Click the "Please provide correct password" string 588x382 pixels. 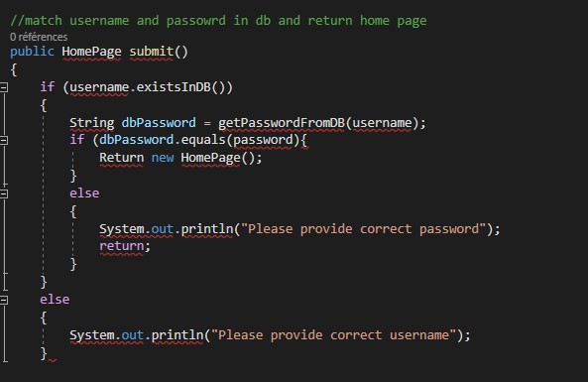[x=363, y=229]
